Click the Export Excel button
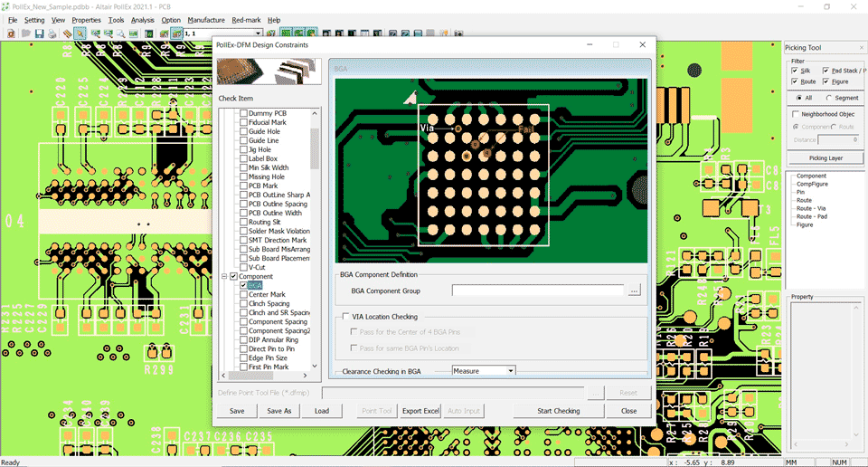This screenshot has width=868, height=467. click(420, 411)
